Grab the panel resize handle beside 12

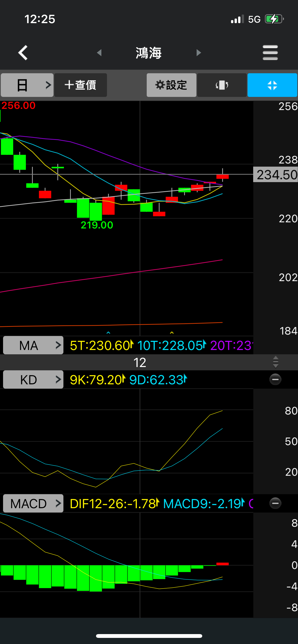(276, 362)
